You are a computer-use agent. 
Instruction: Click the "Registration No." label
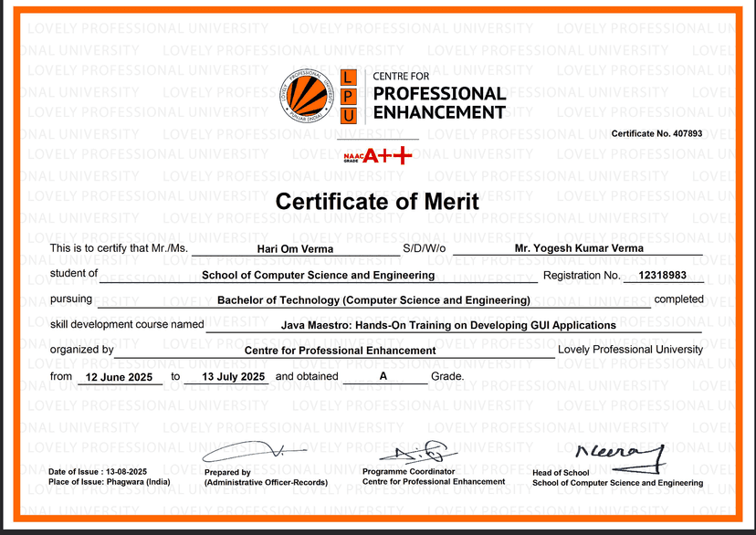click(582, 275)
